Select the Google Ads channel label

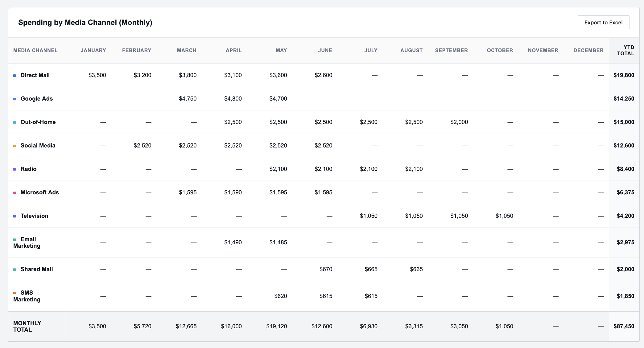tap(37, 98)
